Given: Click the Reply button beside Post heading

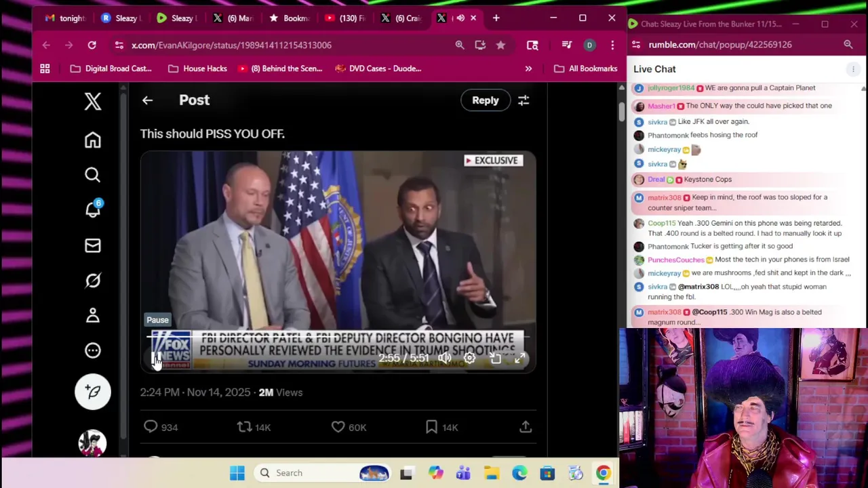Looking at the screenshot, I should point(485,100).
